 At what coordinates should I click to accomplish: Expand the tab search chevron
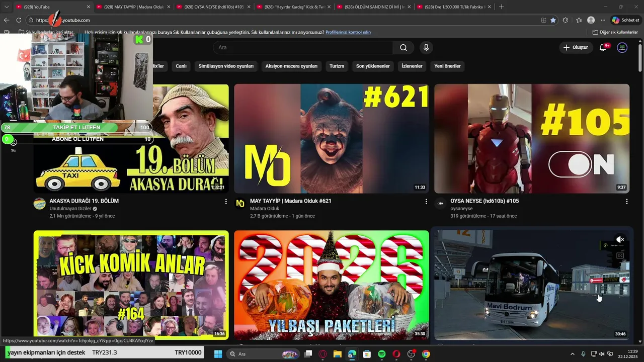coord(7,7)
